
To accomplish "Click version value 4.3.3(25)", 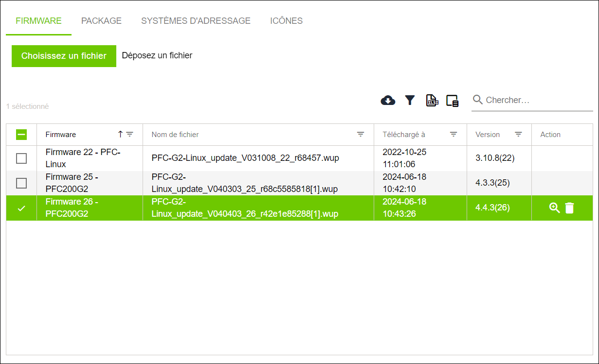I will point(493,183).
